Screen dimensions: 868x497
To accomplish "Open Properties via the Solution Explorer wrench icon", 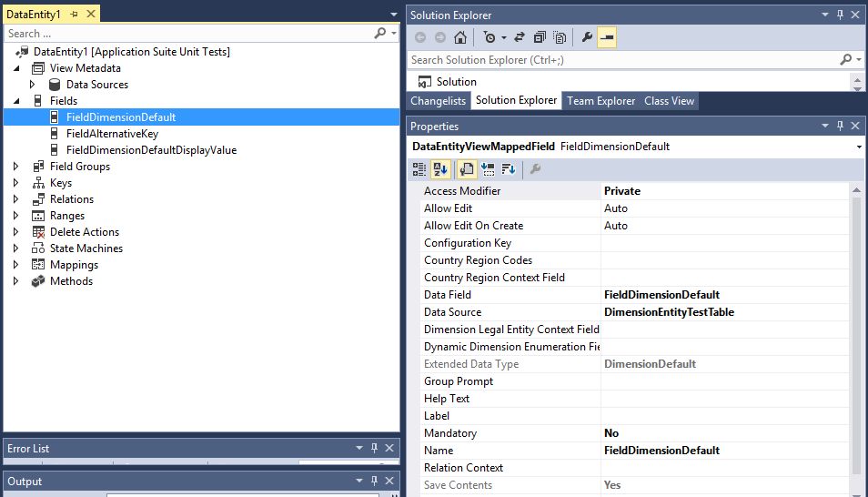I will point(587,37).
